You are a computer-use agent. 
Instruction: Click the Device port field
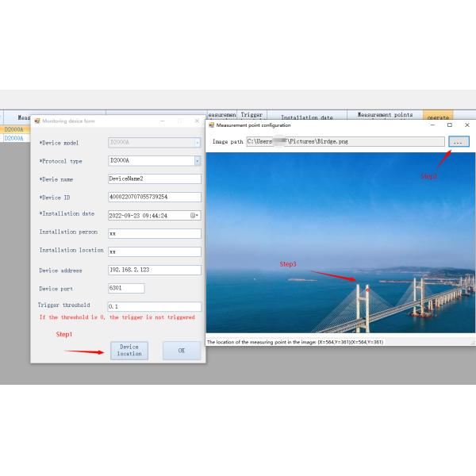125,288
